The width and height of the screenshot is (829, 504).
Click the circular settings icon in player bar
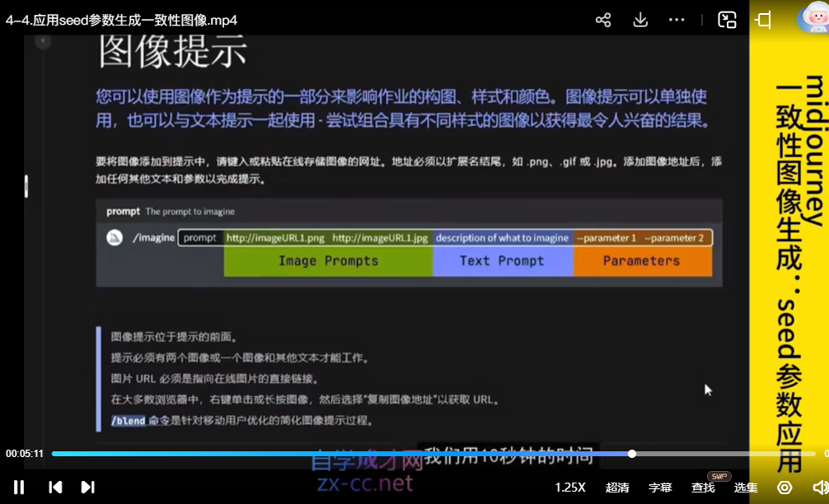(x=785, y=487)
